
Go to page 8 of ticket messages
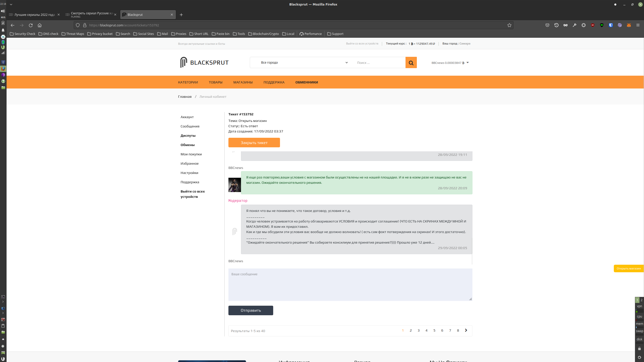click(458, 331)
